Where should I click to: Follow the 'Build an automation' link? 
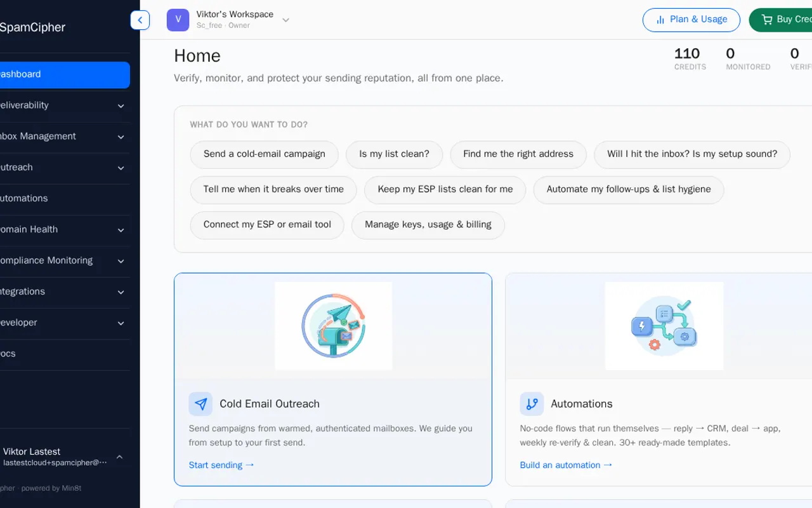click(566, 465)
